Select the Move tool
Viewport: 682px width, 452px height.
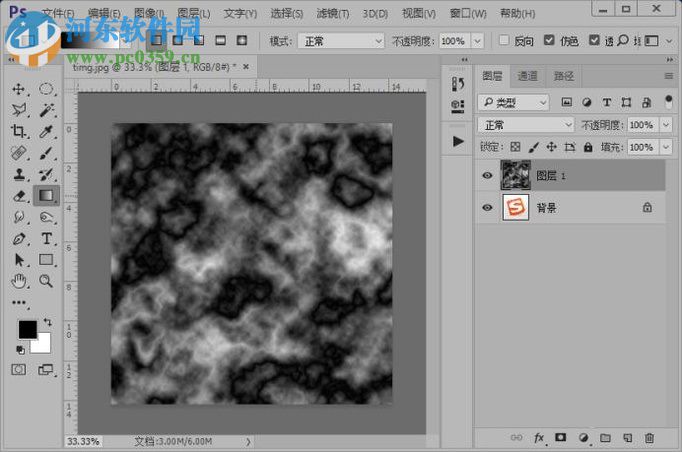click(18, 89)
